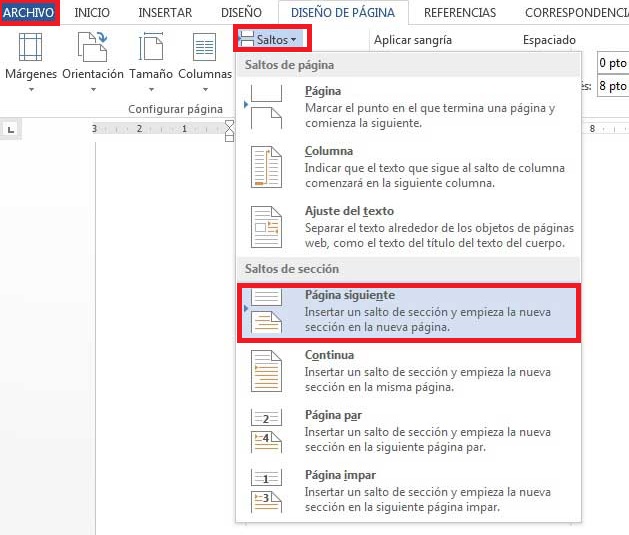Open the REFERENCIAS tab
Screen dimensions: 629x535
point(460,12)
